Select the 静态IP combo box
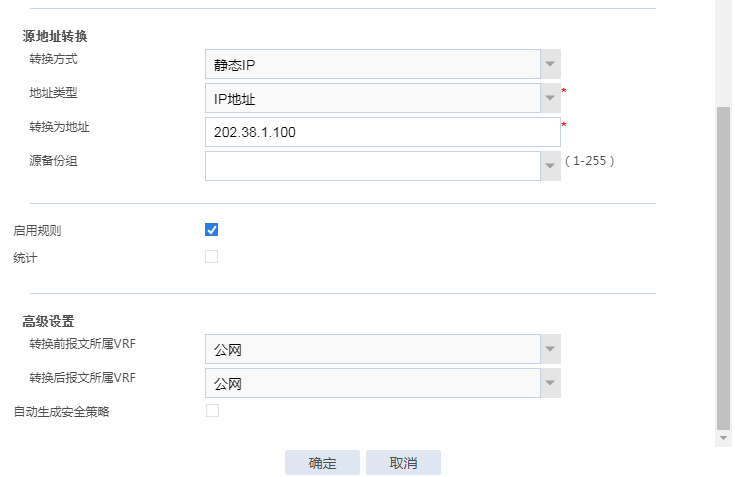 (x=372, y=64)
